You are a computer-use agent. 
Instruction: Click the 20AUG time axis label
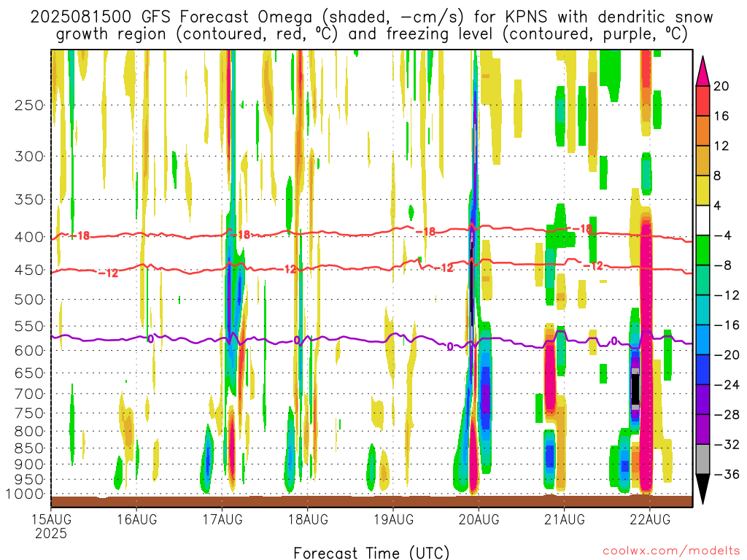[479, 519]
